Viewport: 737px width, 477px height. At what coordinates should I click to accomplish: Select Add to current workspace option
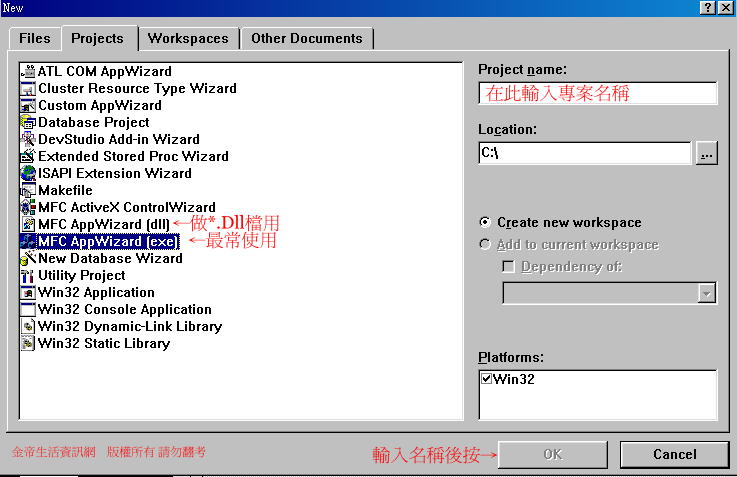coord(485,244)
